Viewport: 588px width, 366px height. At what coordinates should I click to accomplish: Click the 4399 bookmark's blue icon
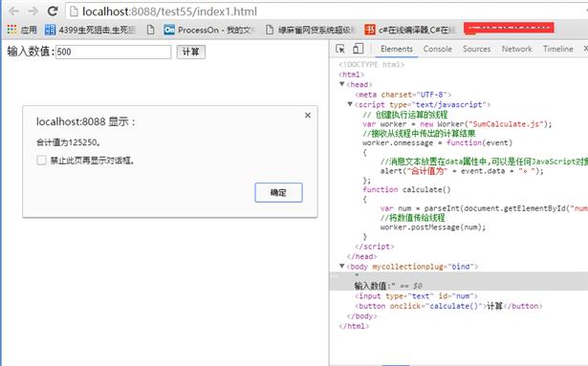50,30
